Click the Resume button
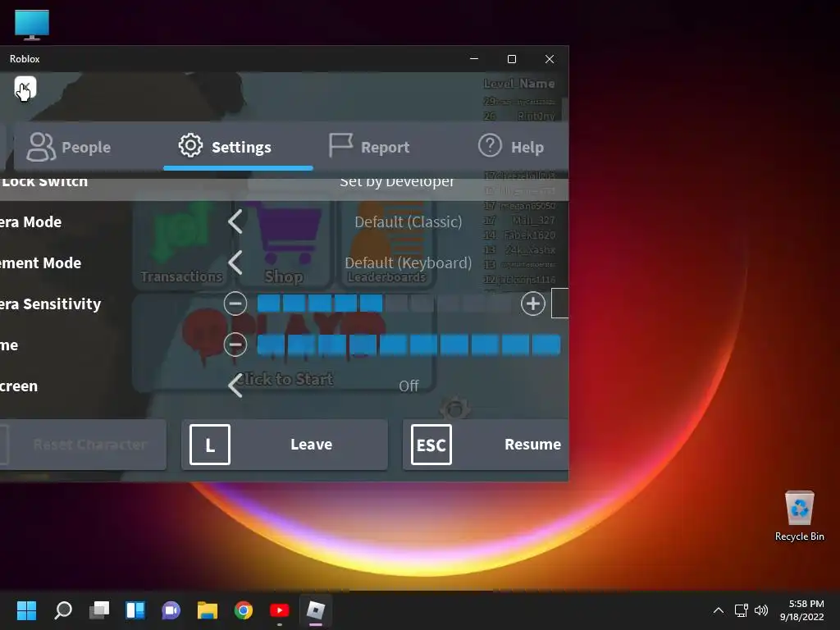The height and width of the screenshot is (630, 840). (x=486, y=445)
